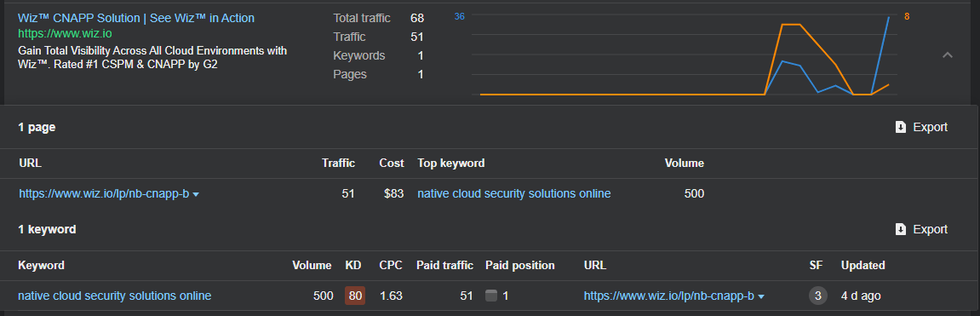Expand dropdown arrow next to keyword row URL
The width and height of the screenshot is (980, 316).
760,296
